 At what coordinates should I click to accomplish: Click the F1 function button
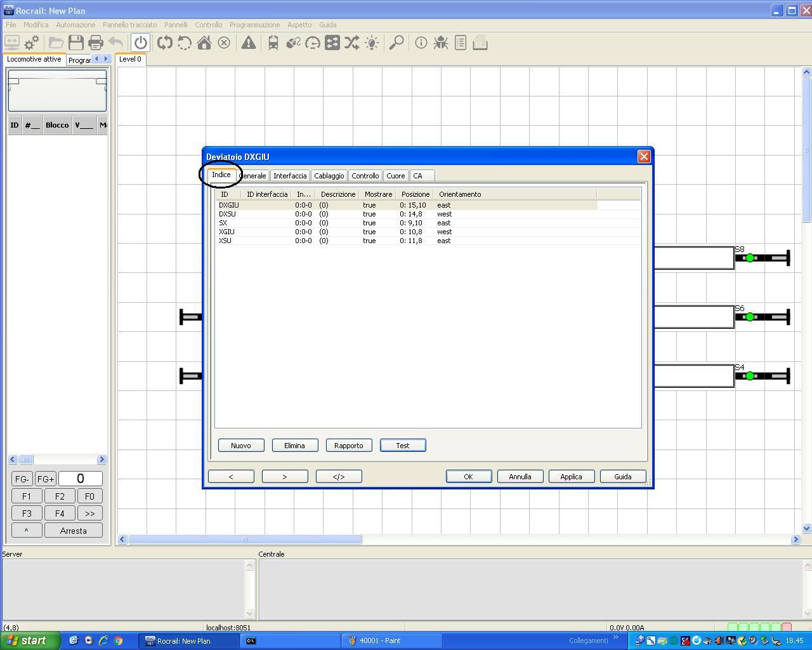(x=27, y=496)
